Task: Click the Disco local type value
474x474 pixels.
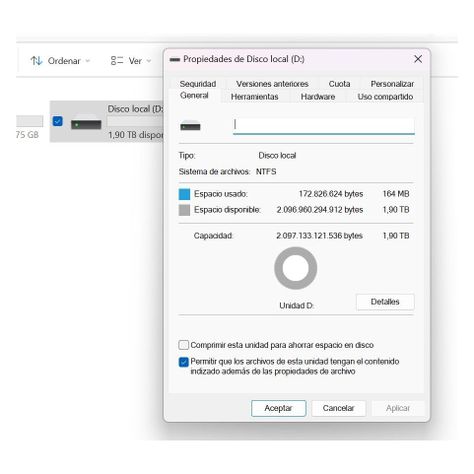Action: click(x=277, y=156)
